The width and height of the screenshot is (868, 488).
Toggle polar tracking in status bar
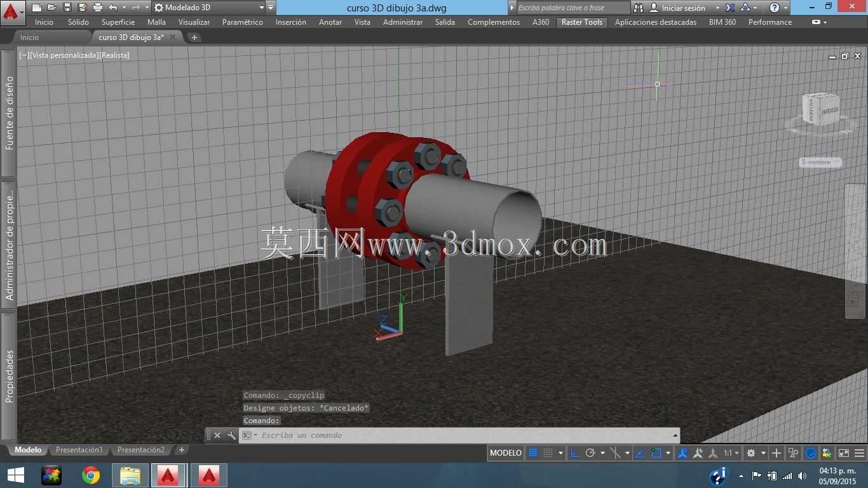click(590, 453)
